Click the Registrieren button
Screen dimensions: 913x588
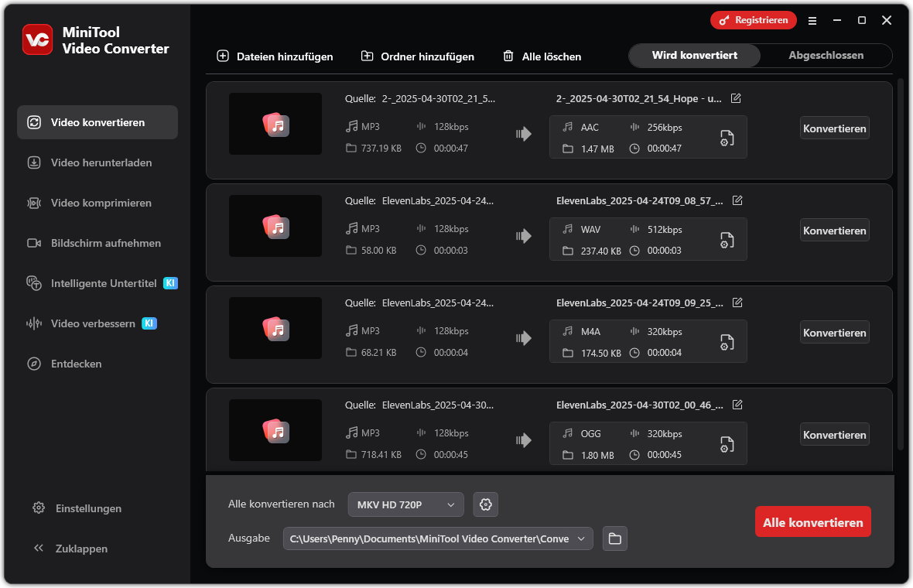(x=753, y=20)
